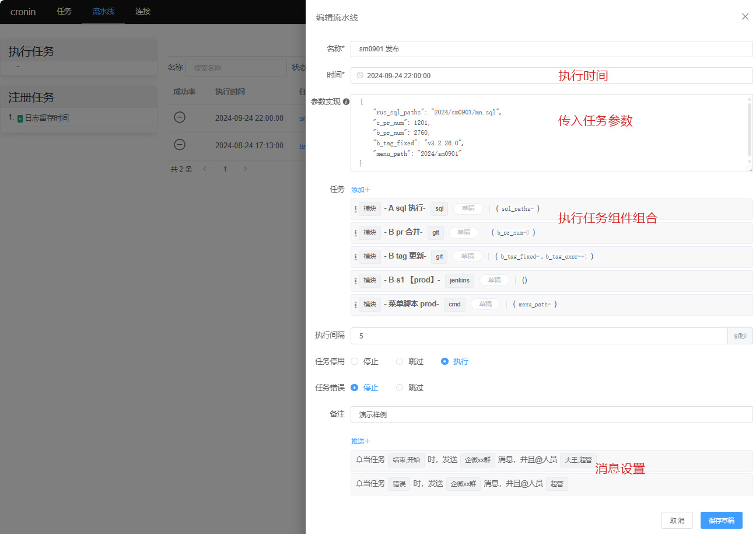756x534 pixels.
Task: Click page number 1 in the pagination
Action: point(225,169)
